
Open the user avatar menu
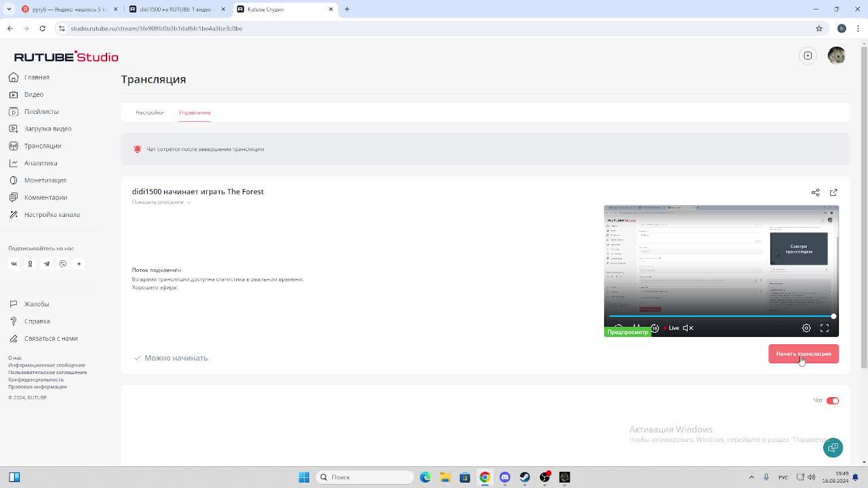coord(837,56)
